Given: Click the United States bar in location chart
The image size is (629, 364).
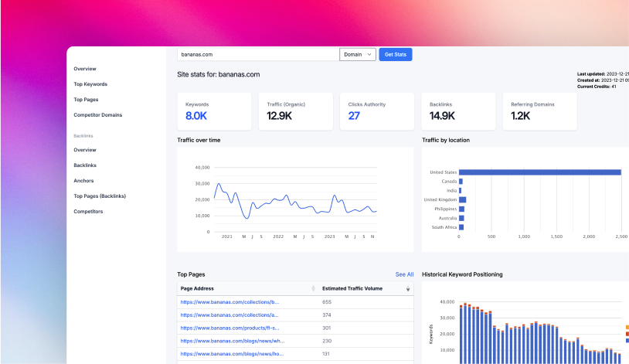Looking at the screenshot, I should pyautogui.click(x=539, y=172).
